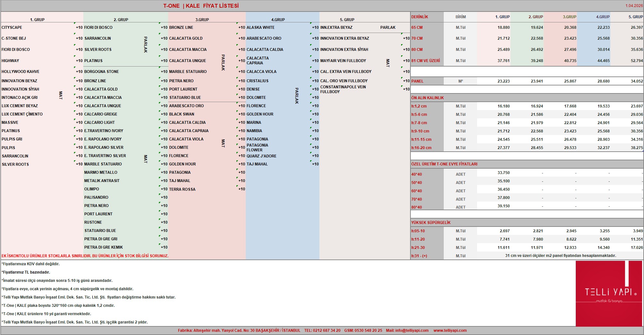Select the "ÖN ALIN KALINLIK" section header

[x=428, y=98]
